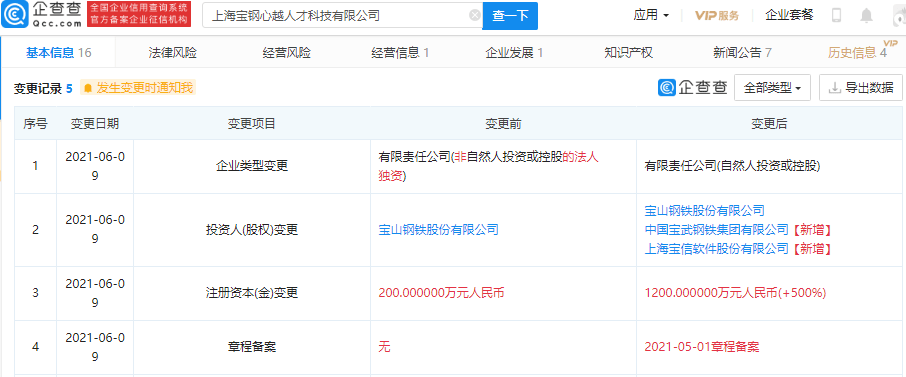Click the bell icon in change-alert badge
Screen dimensions: 906x377
pyautogui.click(x=88, y=88)
